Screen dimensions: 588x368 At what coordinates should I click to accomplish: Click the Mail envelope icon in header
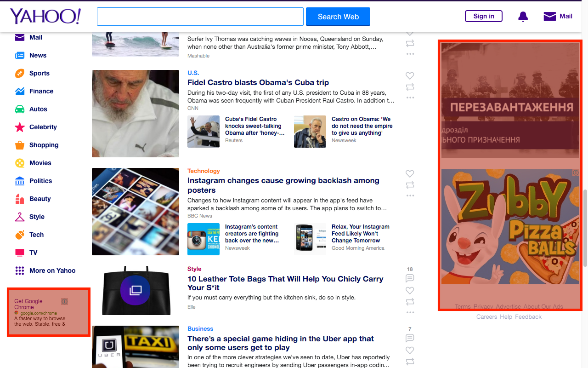click(x=549, y=17)
